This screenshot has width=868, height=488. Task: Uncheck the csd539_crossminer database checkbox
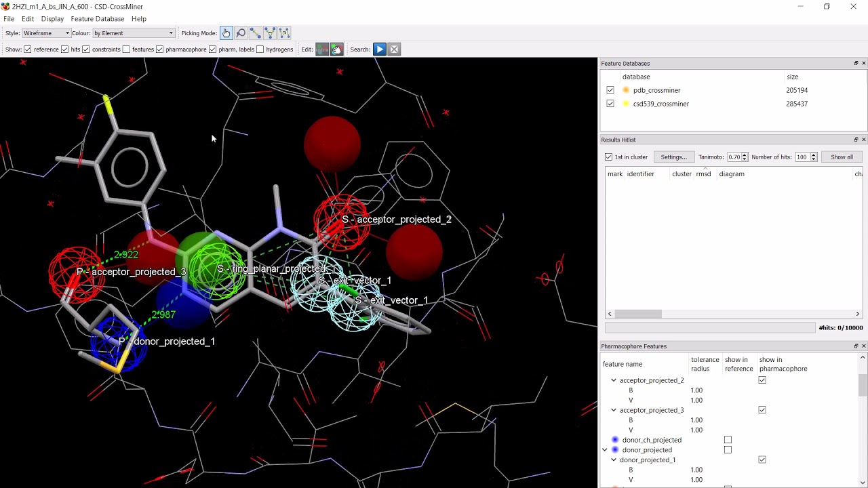tap(610, 104)
